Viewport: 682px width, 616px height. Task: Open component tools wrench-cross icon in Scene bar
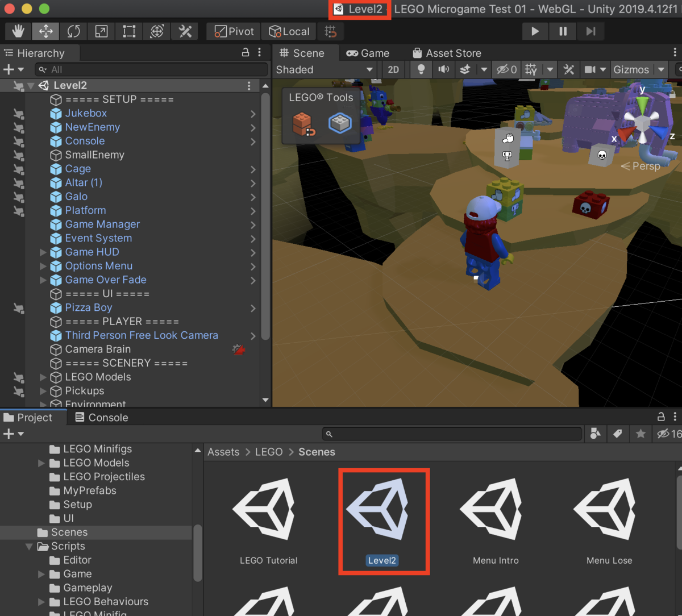pyautogui.click(x=569, y=69)
